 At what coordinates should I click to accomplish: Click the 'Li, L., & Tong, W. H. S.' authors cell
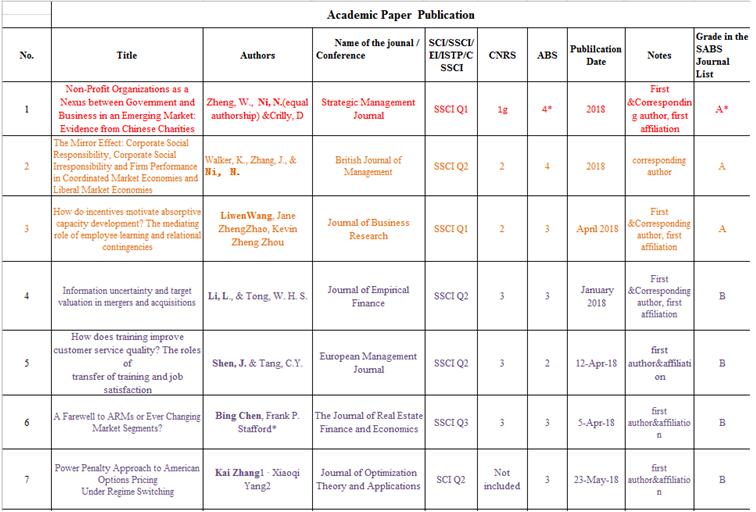coord(258,296)
